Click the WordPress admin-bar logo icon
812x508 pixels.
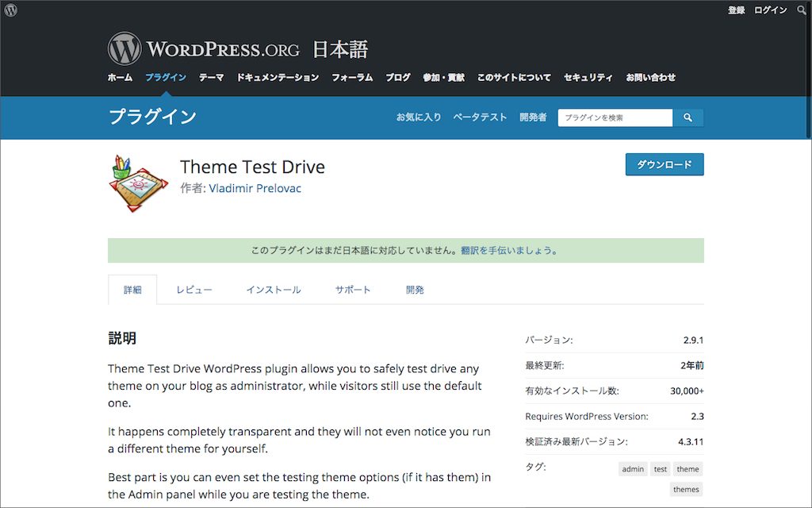point(10,10)
